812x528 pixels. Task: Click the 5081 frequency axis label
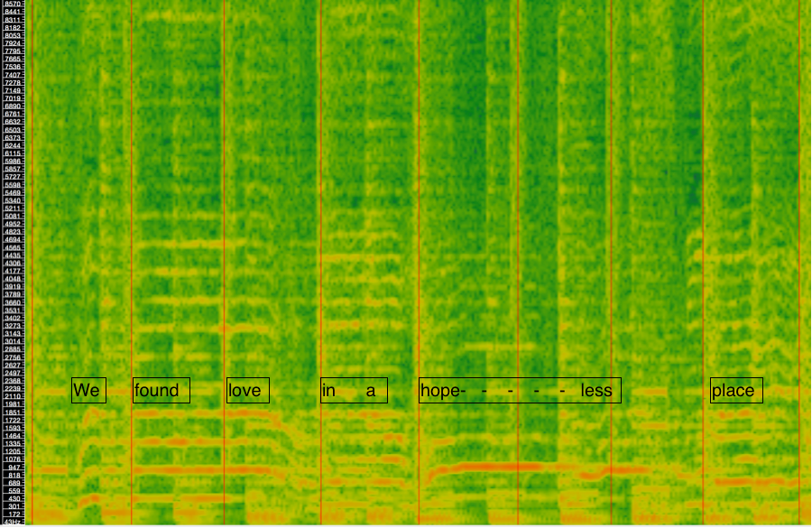click(x=13, y=216)
